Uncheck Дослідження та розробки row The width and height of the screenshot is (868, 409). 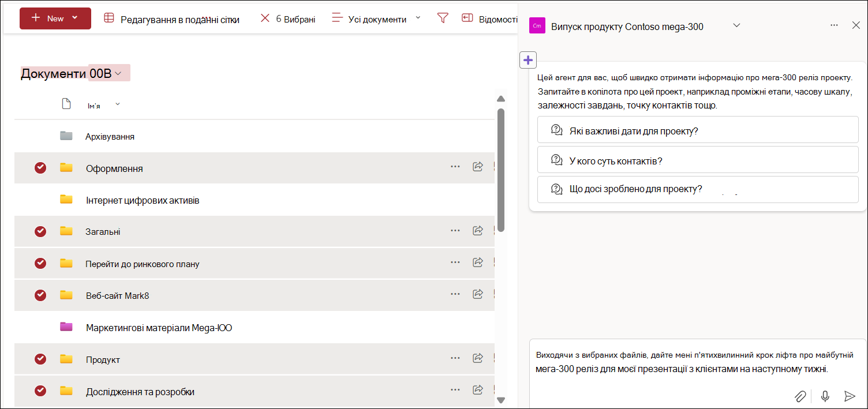[40, 391]
